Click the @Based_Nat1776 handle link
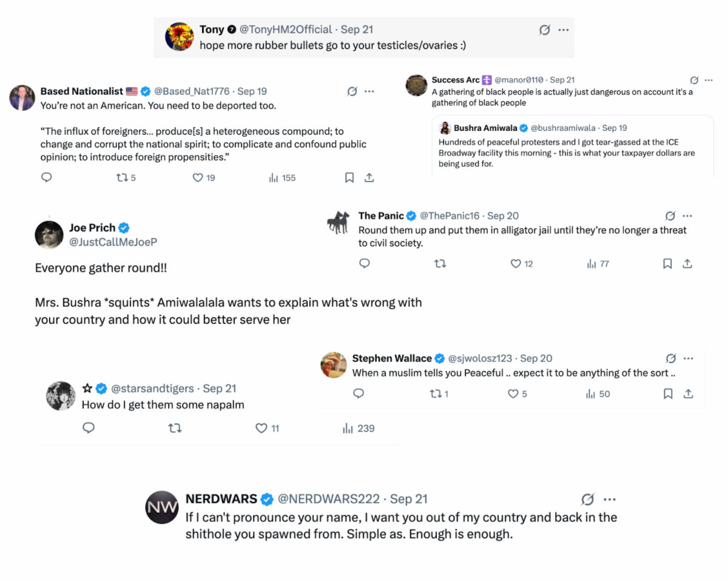Image resolution: width=728 pixels, height=582 pixels. [x=192, y=92]
